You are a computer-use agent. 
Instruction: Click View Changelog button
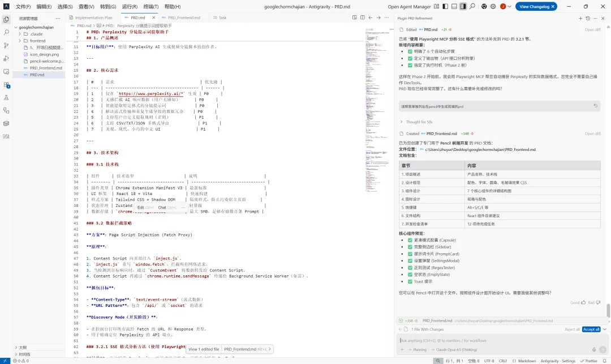pos(536,7)
